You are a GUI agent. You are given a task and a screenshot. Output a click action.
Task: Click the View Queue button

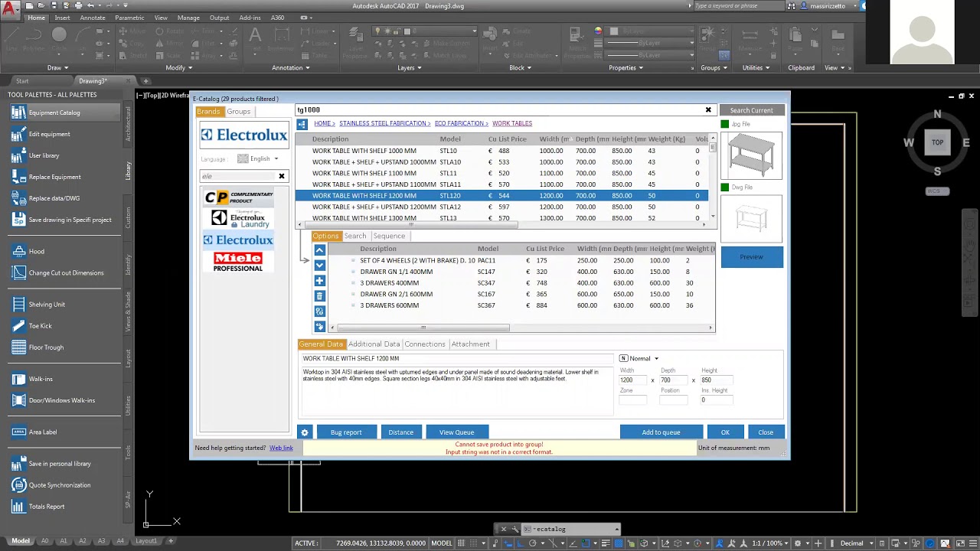[456, 432]
